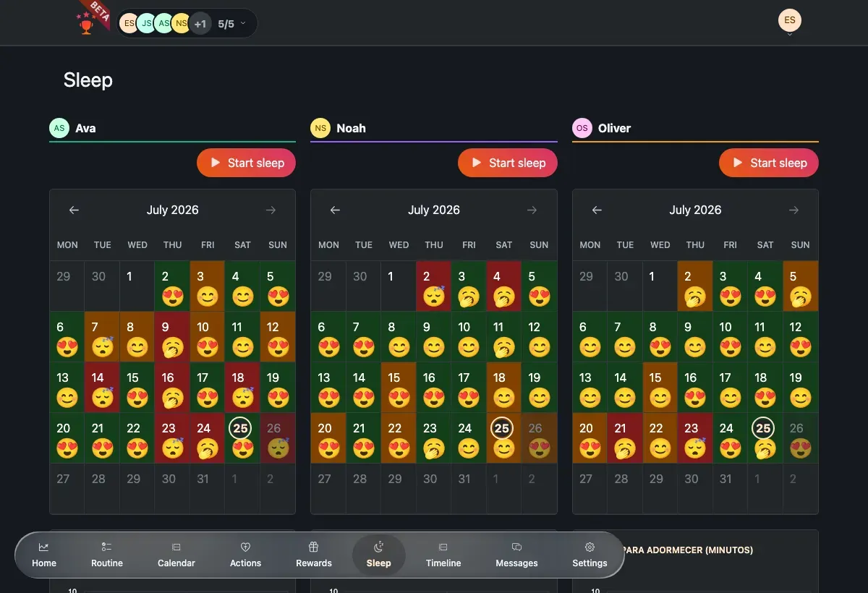The image size is (868, 593).
Task: Click Noah's NS avatar badge
Action: point(320,128)
